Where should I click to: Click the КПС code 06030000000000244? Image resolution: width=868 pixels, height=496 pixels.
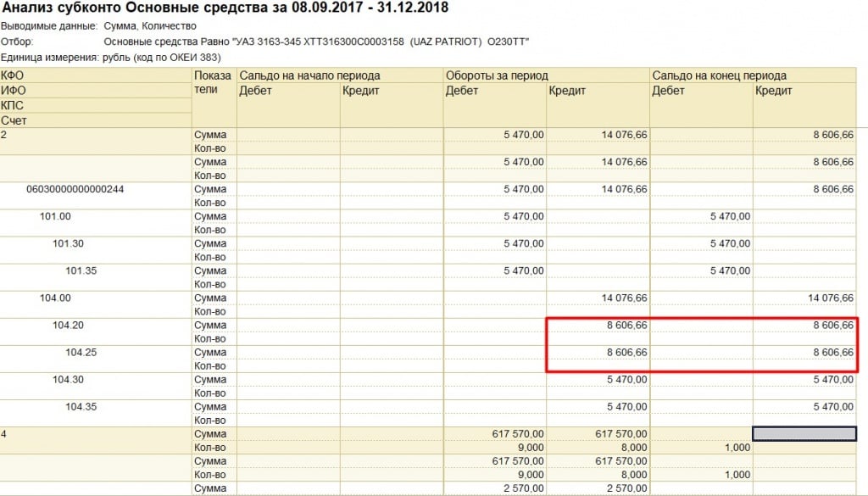coord(75,189)
